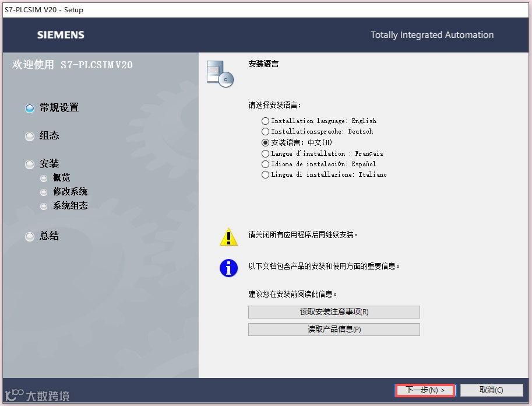Click the 修改系统 sub-step bullet
532x406 pixels.
(x=44, y=192)
